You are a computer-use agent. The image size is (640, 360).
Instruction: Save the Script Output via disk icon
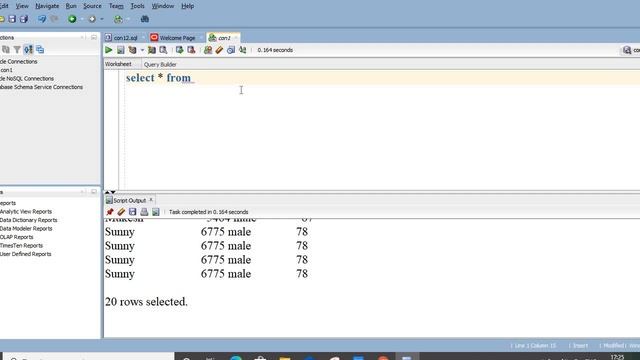pyautogui.click(x=132, y=212)
